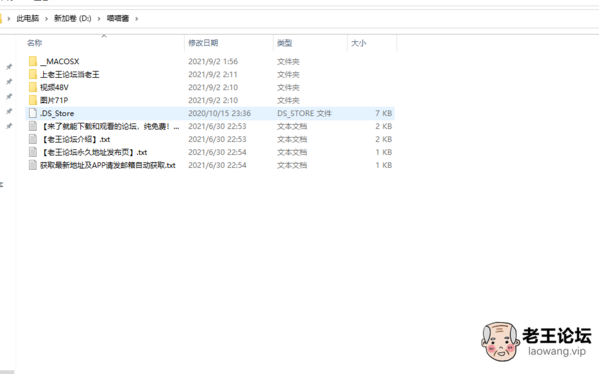599x374 pixels.
Task: Click the 2021/9/2 2:10 date of 图片71P
Action: (213, 100)
